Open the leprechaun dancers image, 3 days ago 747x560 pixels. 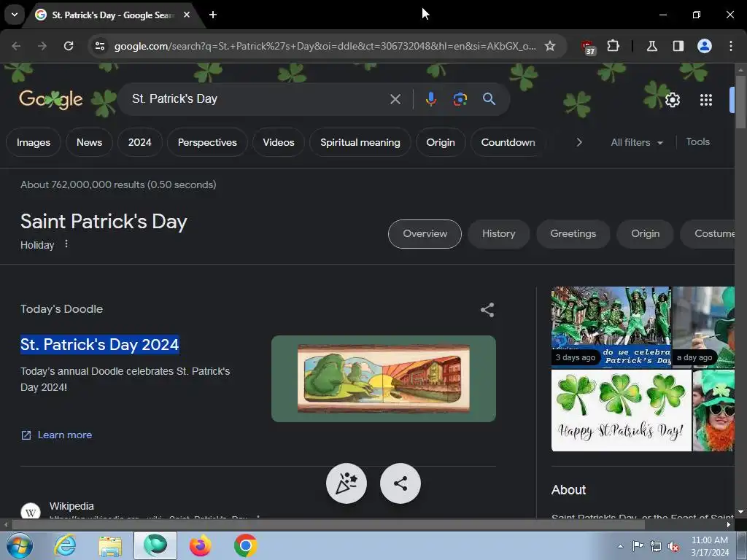(611, 327)
